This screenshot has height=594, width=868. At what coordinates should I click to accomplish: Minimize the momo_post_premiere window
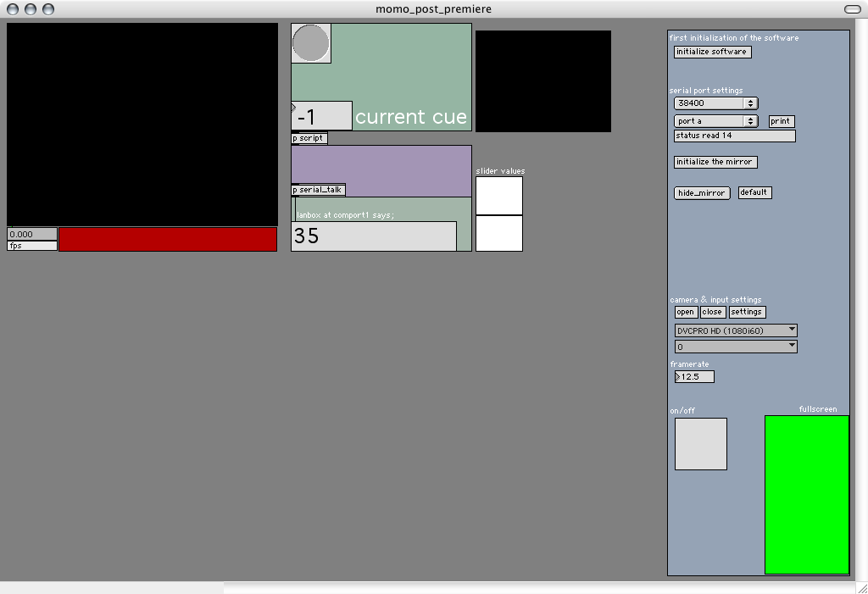(31, 8)
